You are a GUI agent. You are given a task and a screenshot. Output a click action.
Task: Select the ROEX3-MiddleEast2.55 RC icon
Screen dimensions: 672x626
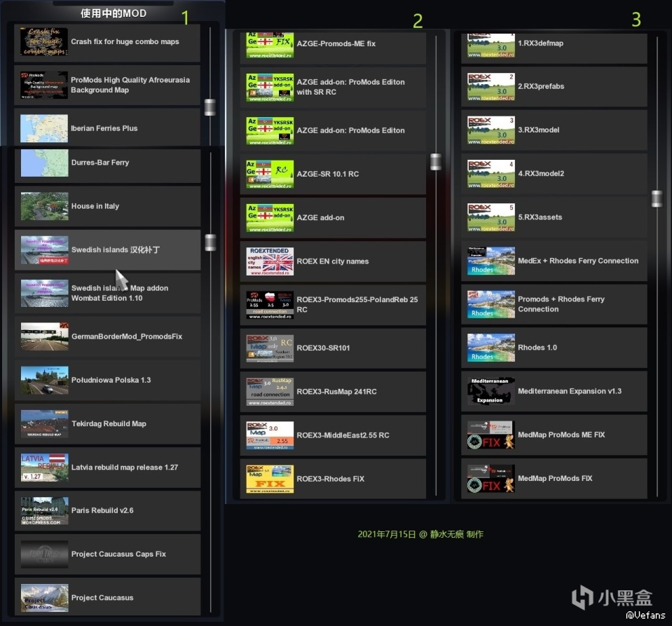tap(270, 435)
